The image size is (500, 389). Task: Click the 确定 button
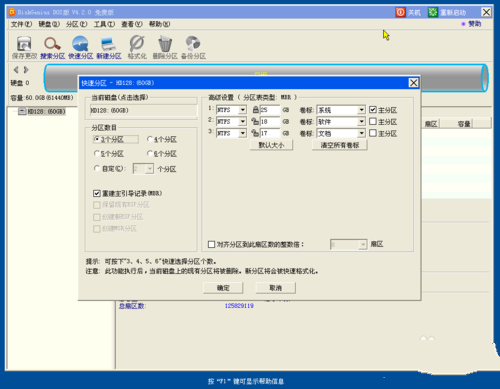[223, 288]
